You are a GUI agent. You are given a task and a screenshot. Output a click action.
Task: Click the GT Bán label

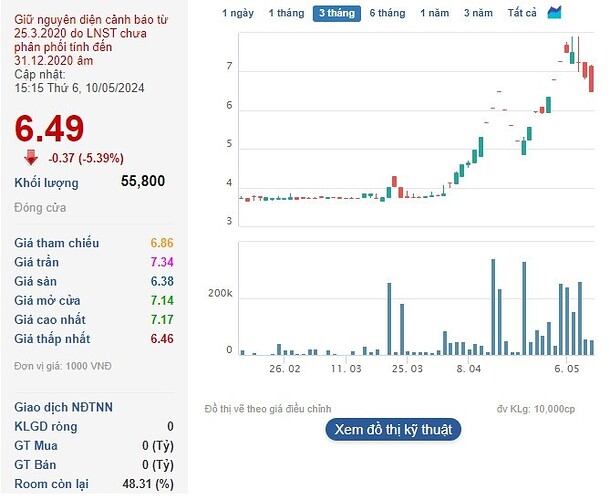pos(35,465)
